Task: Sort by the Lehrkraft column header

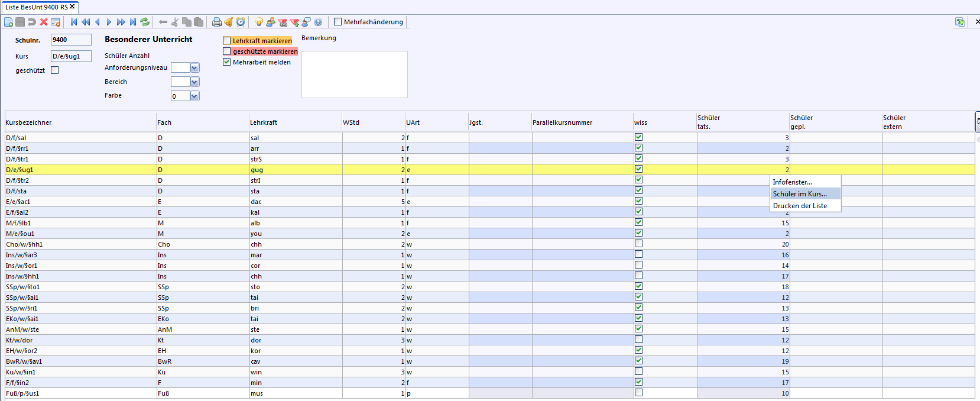Action: tap(296, 122)
